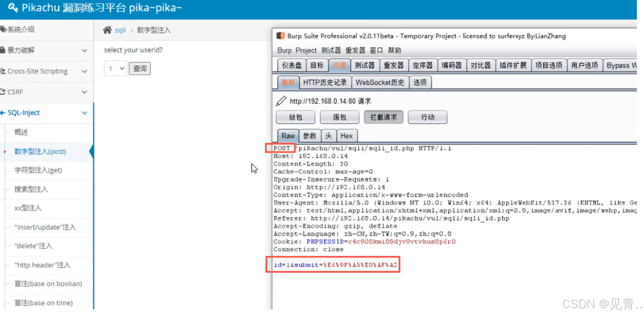Image resolution: width=644 pixels, height=315 pixels.
Task: Click the Cross-Site Scripting icon
Action: [x=3, y=71]
